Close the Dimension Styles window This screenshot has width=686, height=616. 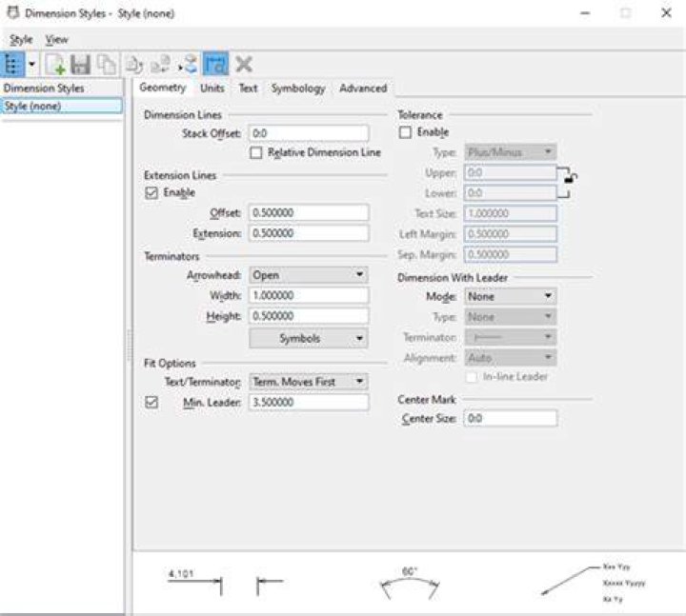666,13
